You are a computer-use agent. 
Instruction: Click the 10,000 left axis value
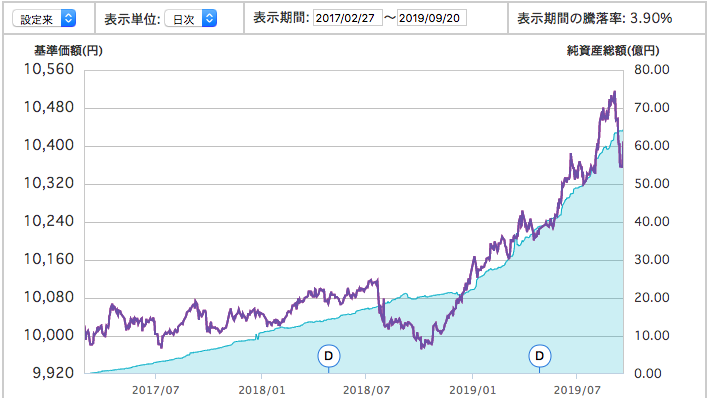[x=48, y=335]
